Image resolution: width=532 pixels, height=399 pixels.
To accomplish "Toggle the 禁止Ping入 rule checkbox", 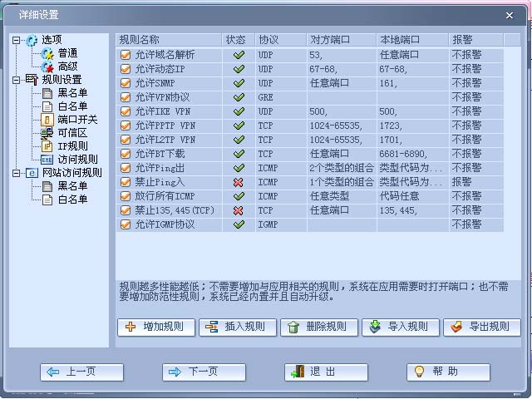I will tap(126, 182).
